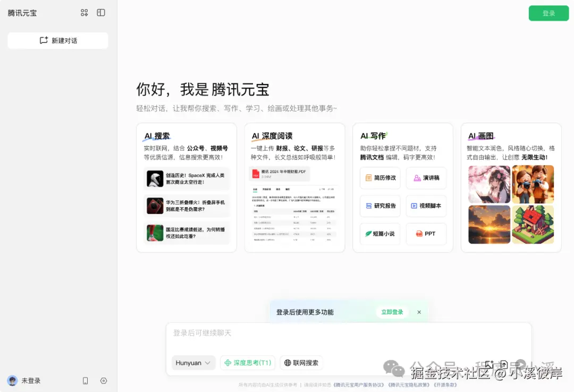The image size is (574, 392).
Task: Choose the 研究报告 writing template
Action: pyautogui.click(x=380, y=206)
